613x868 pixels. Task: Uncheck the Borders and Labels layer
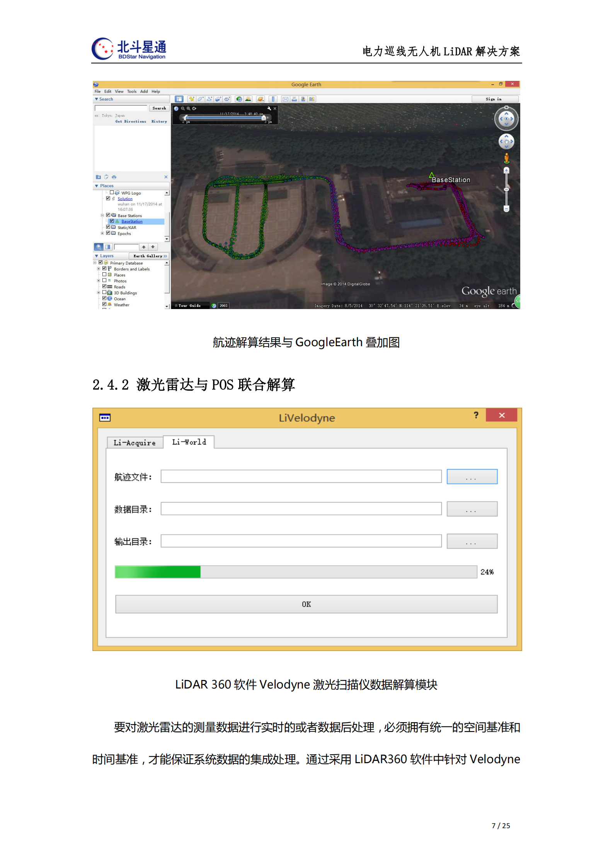pos(104,268)
